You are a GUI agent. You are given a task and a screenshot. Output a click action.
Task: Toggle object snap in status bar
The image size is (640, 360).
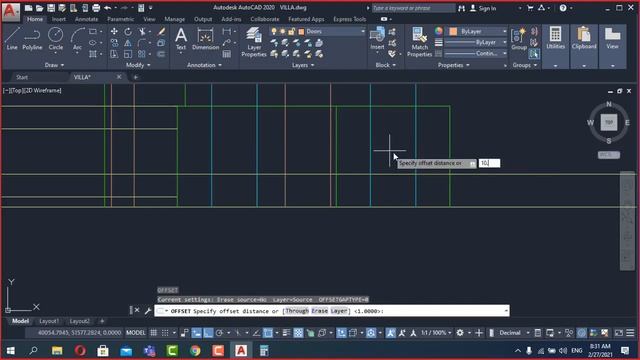coord(268,333)
